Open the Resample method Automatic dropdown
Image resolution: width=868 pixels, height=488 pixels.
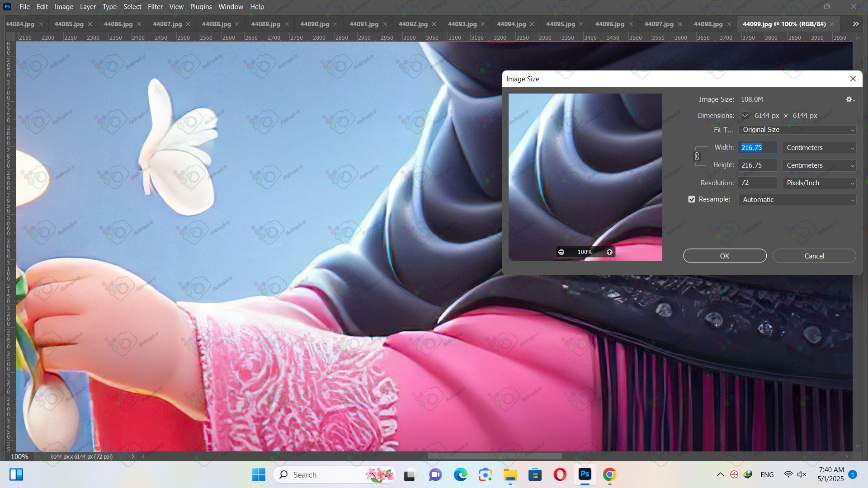pyautogui.click(x=797, y=200)
